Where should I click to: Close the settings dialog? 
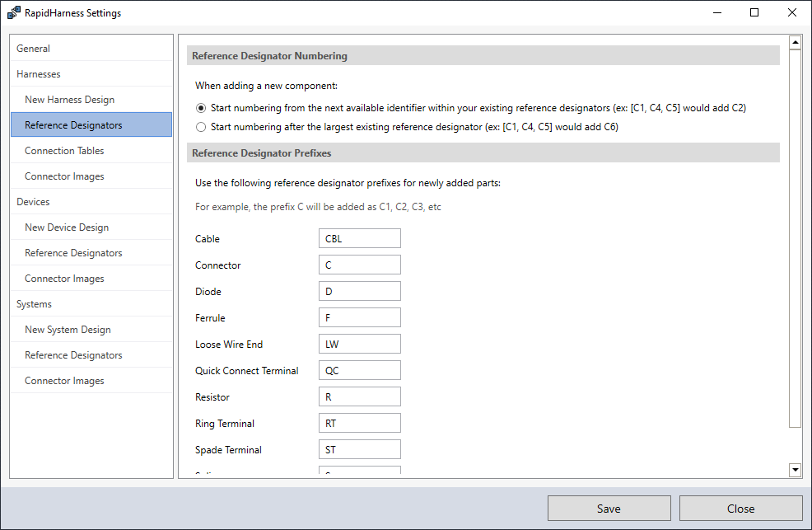pyautogui.click(x=740, y=509)
